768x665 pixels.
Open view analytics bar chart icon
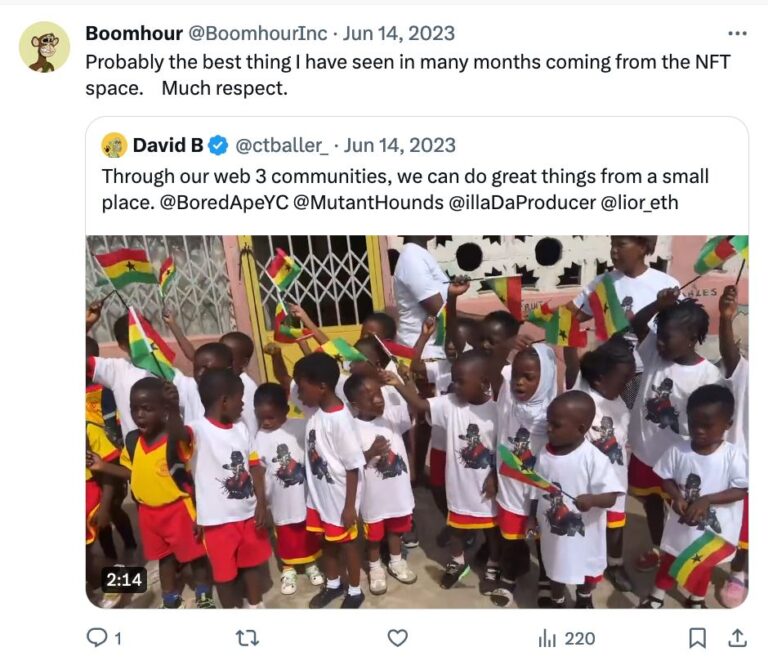click(548, 637)
